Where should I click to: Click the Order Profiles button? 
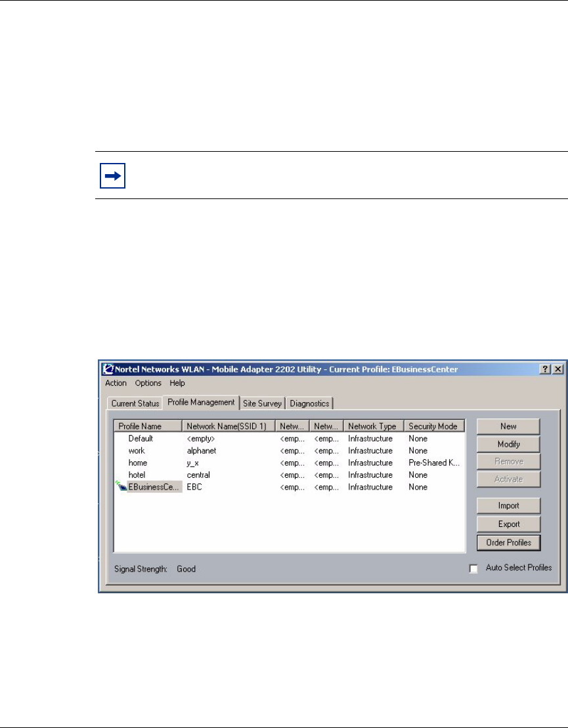[508, 542]
